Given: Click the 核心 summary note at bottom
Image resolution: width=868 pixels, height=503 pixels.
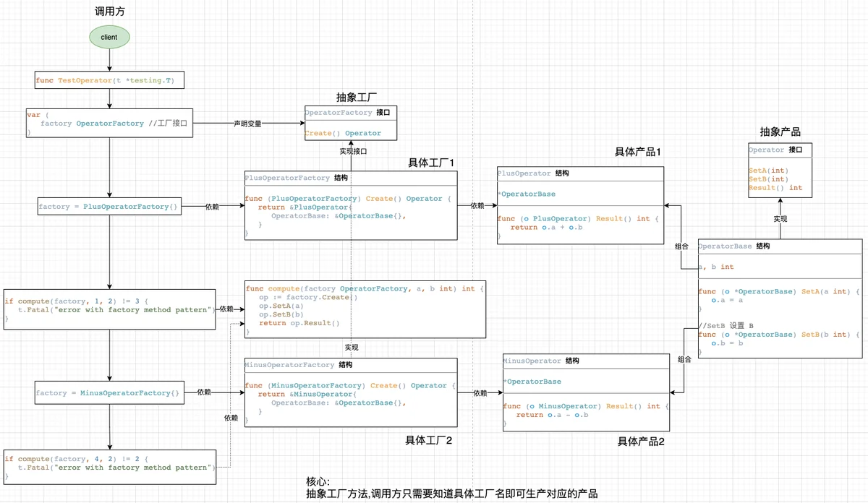Looking at the screenshot, I should click(452, 488).
